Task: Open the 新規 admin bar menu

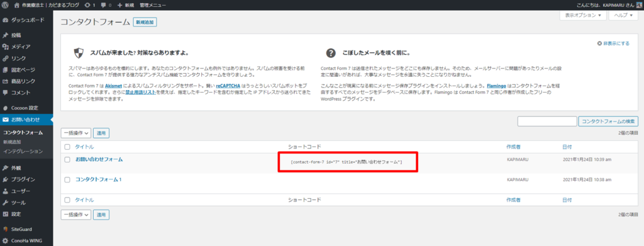Action: 126,5
